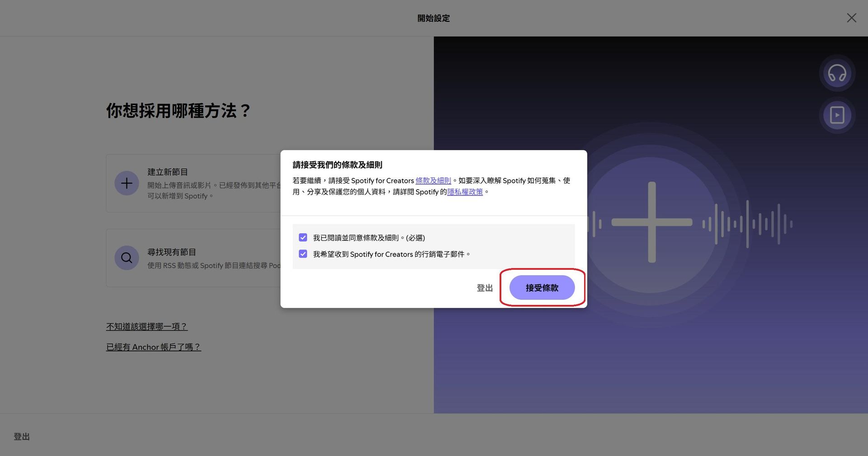Click description 使用 RSS 動態或 Spotify 節目連結搜尋
This screenshot has width=868, height=456.
[214, 266]
